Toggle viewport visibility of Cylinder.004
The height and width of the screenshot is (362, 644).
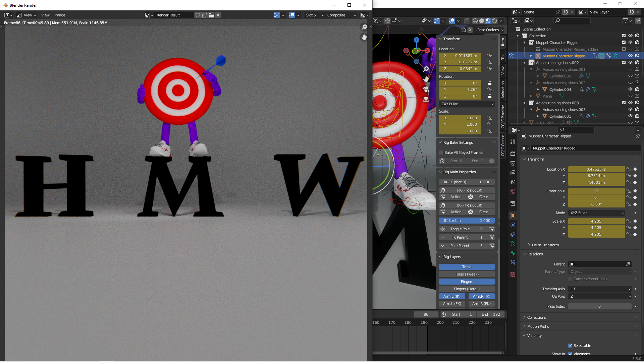tap(630, 89)
